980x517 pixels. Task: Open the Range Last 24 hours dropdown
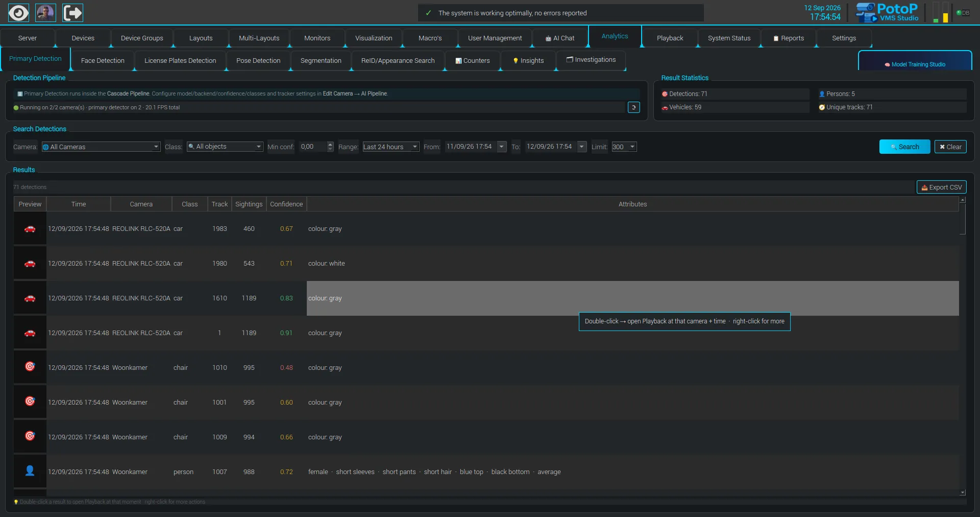[x=391, y=147]
